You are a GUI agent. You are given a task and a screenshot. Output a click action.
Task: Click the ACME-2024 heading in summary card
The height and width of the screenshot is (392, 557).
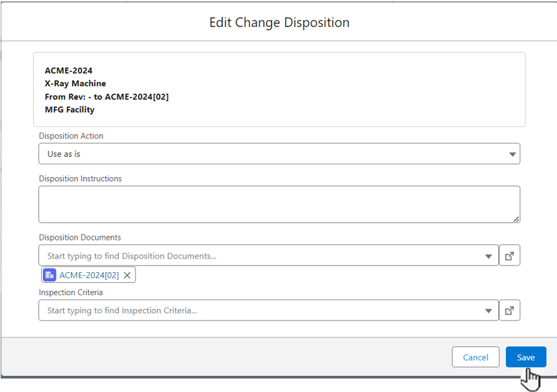[69, 71]
